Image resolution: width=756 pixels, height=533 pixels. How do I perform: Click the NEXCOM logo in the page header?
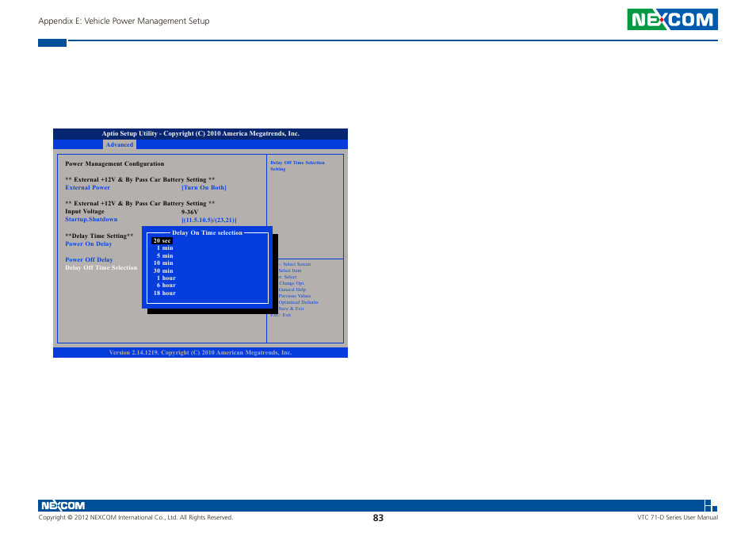coord(672,19)
